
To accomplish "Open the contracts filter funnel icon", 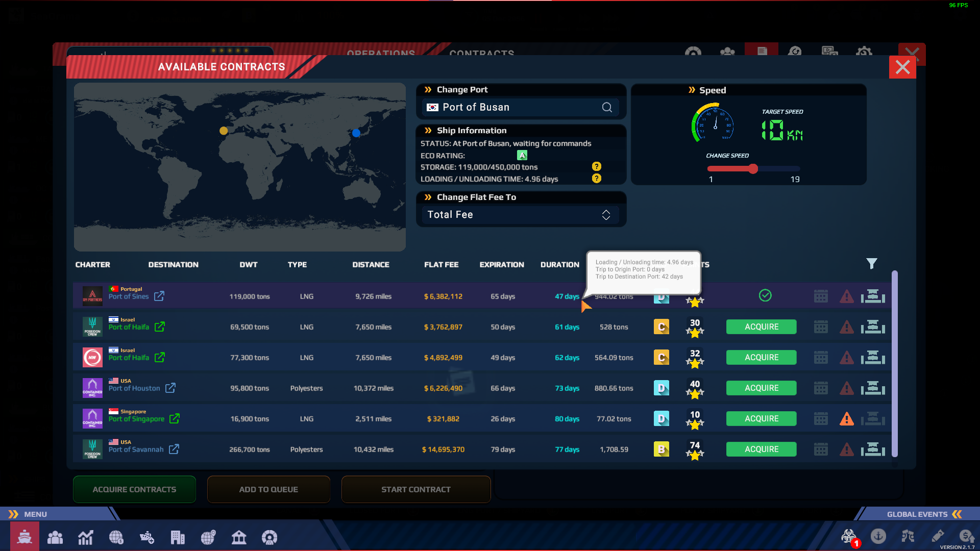I will click(x=871, y=263).
